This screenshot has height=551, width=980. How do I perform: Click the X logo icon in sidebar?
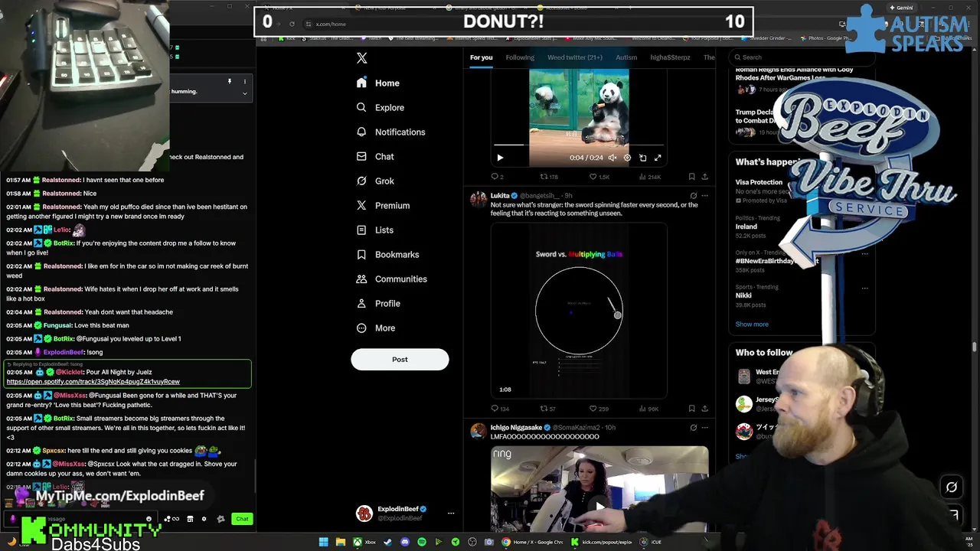click(x=362, y=58)
